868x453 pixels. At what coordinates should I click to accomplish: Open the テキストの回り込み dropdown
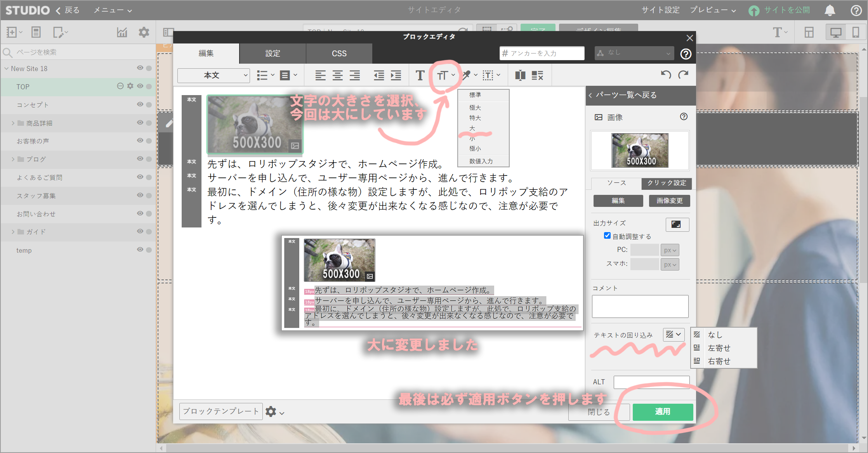click(674, 334)
